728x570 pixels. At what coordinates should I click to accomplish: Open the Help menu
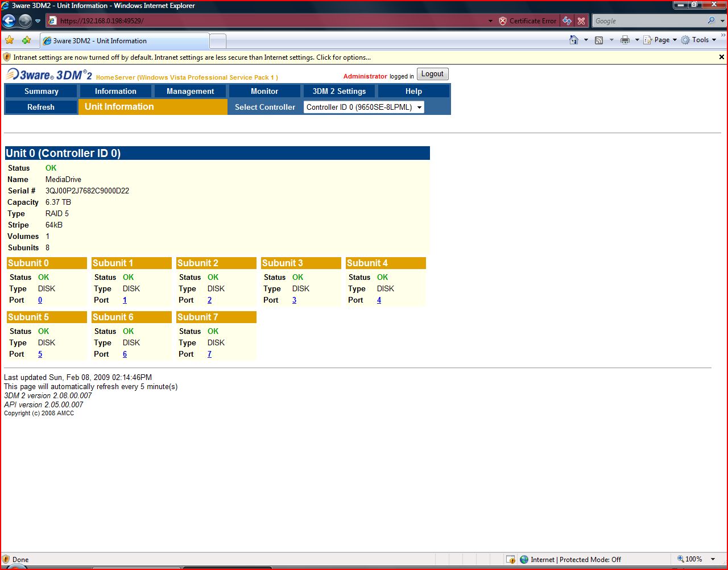click(413, 91)
